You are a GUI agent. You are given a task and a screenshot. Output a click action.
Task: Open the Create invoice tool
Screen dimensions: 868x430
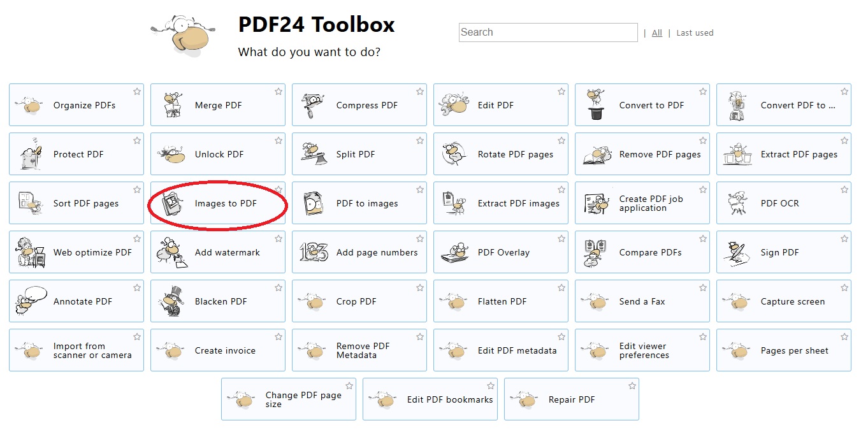tap(224, 350)
